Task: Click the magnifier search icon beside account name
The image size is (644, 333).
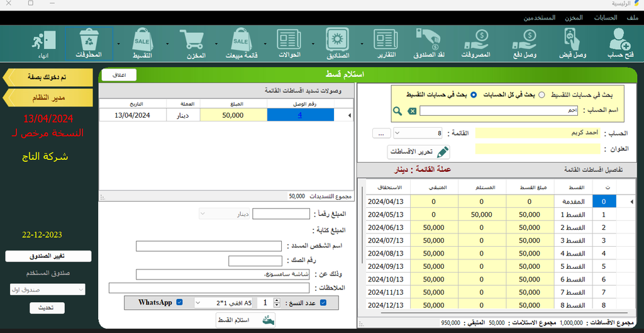Action: (x=397, y=111)
